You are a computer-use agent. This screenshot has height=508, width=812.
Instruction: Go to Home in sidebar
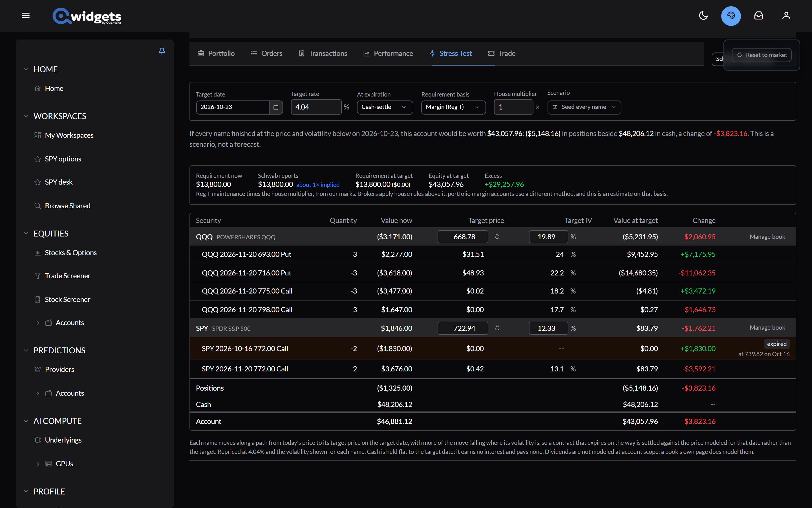click(54, 88)
